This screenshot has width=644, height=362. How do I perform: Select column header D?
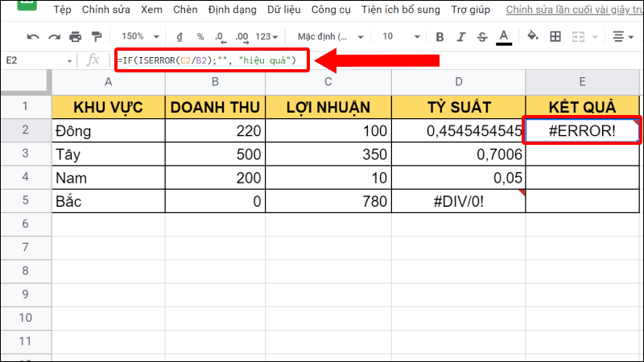click(x=458, y=83)
